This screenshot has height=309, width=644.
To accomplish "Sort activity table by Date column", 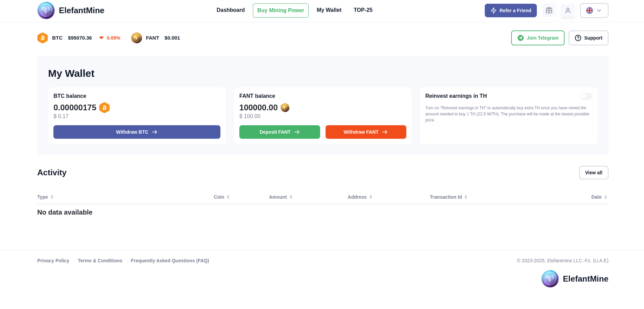I will [x=599, y=197].
